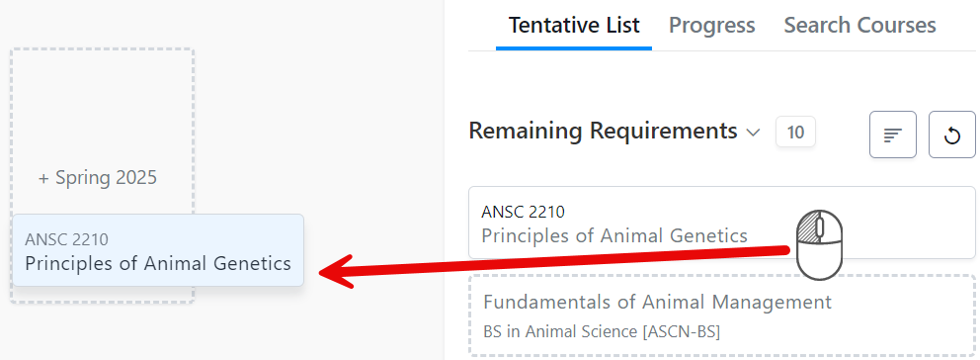Click the Principles of Animal Genetics title in list

point(614,235)
